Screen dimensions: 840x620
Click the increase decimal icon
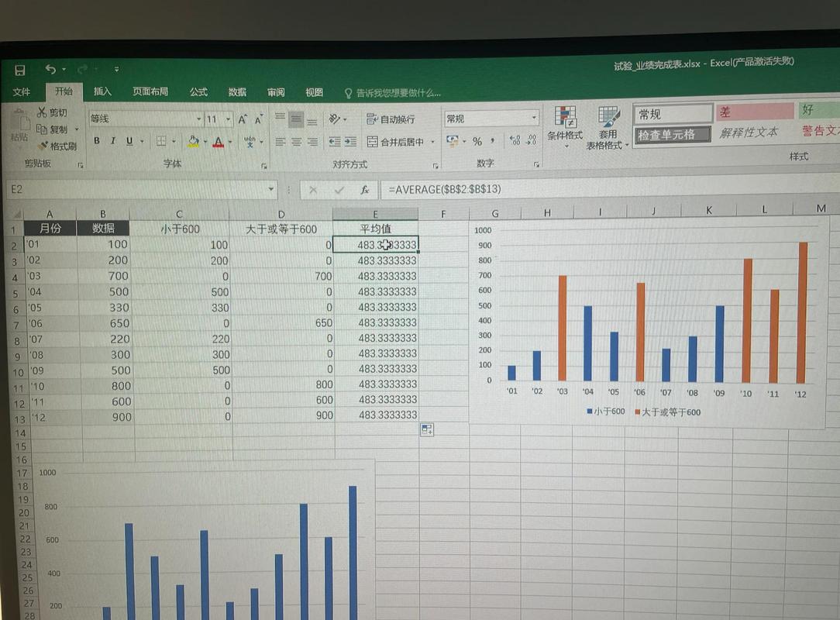point(515,140)
